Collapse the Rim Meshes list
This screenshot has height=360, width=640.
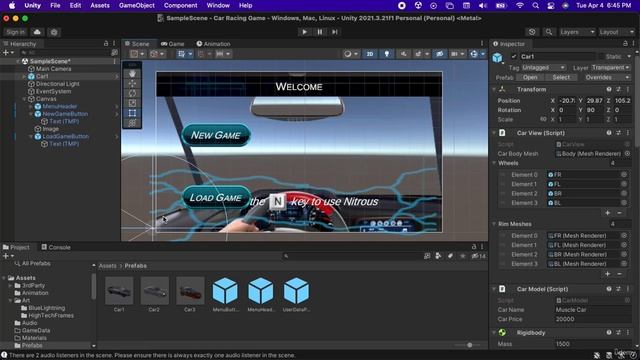point(494,224)
